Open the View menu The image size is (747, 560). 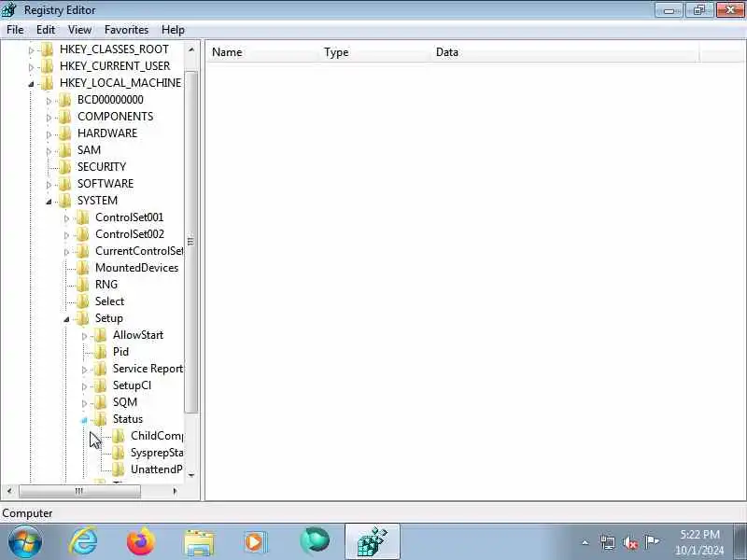(79, 30)
